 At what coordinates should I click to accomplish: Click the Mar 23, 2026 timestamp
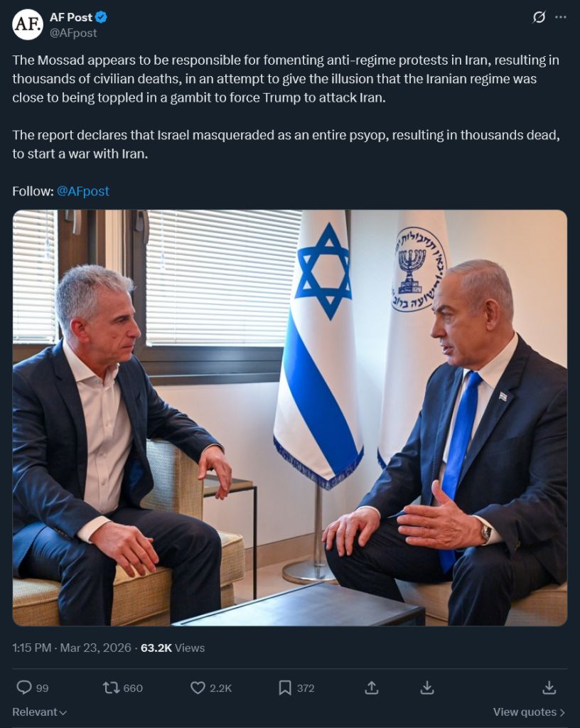pyautogui.click(x=95, y=648)
